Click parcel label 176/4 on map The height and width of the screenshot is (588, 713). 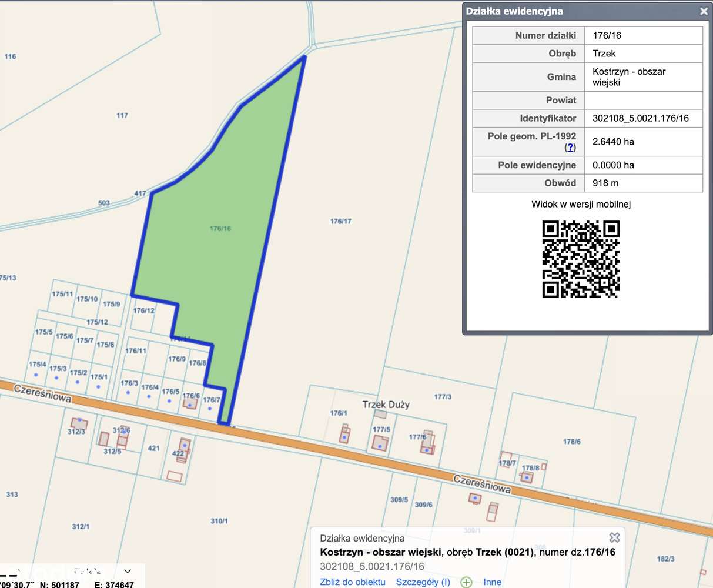pos(150,387)
